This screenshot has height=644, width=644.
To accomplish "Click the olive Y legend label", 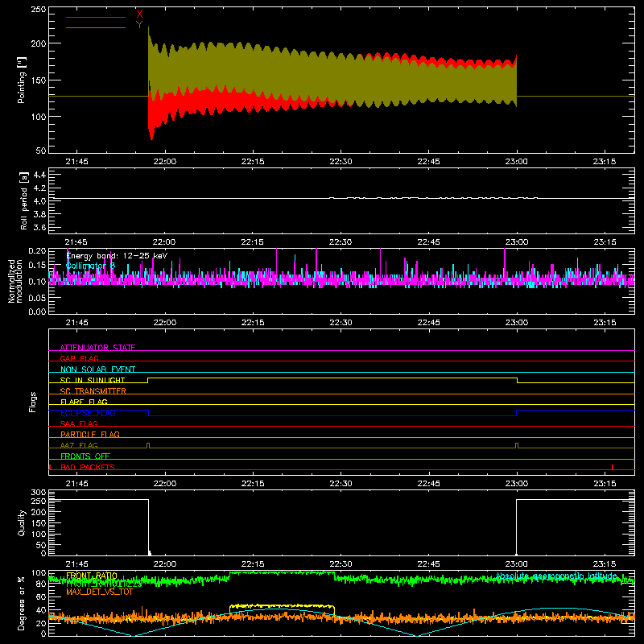I will pyautogui.click(x=139, y=25).
